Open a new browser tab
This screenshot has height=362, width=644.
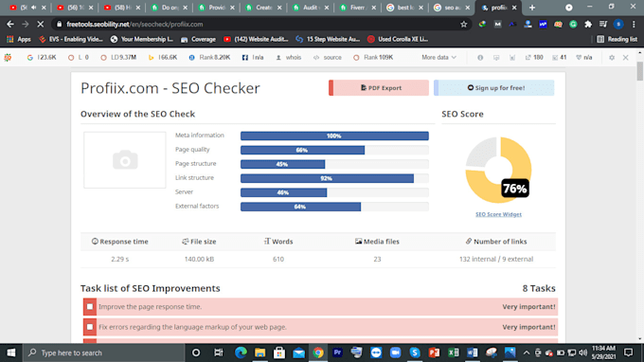tap(532, 8)
